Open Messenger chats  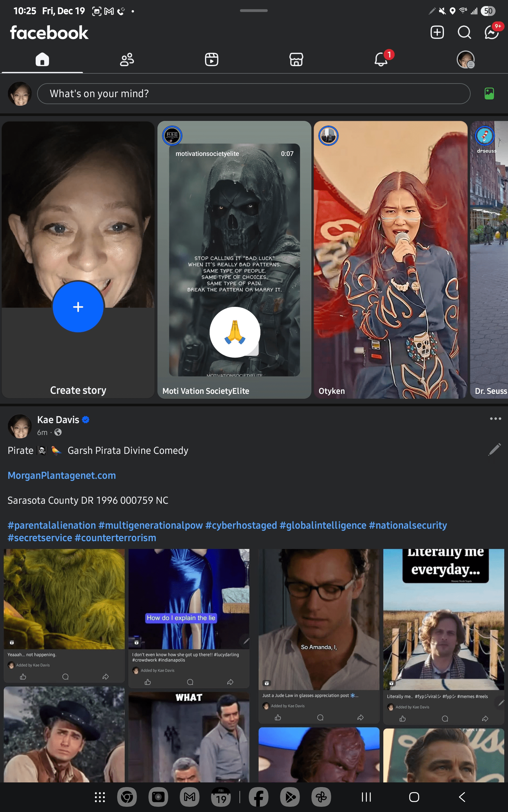pyautogui.click(x=491, y=32)
